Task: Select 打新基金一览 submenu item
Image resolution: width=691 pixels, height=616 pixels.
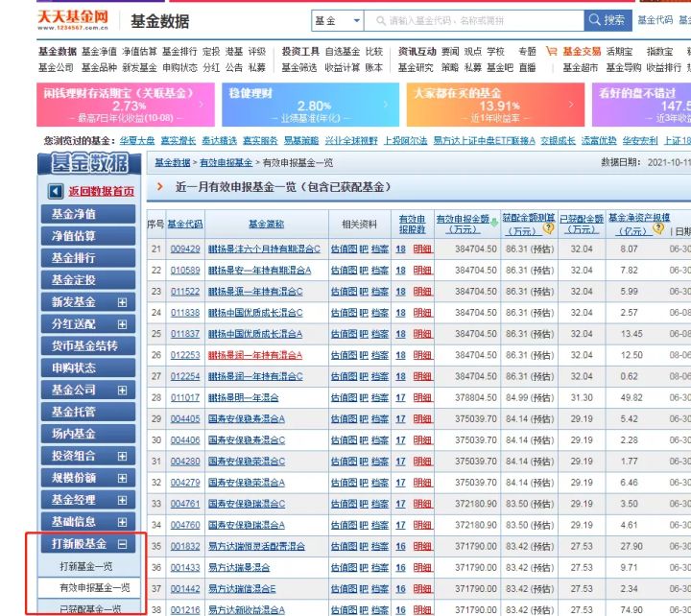Action: (x=86, y=566)
